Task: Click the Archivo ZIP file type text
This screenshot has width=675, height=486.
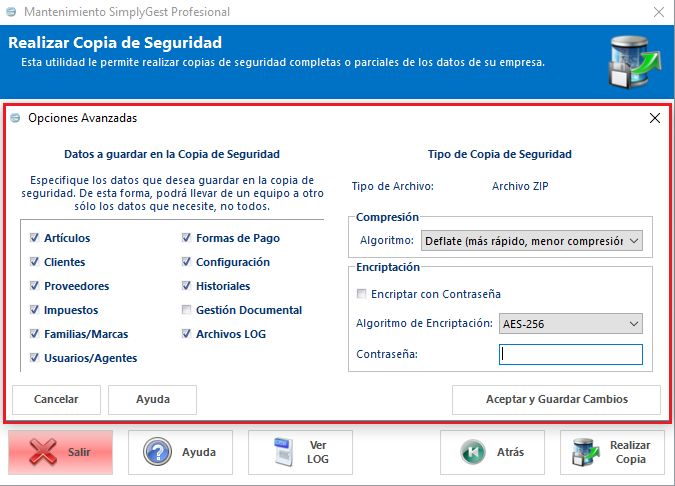Action: coord(520,186)
